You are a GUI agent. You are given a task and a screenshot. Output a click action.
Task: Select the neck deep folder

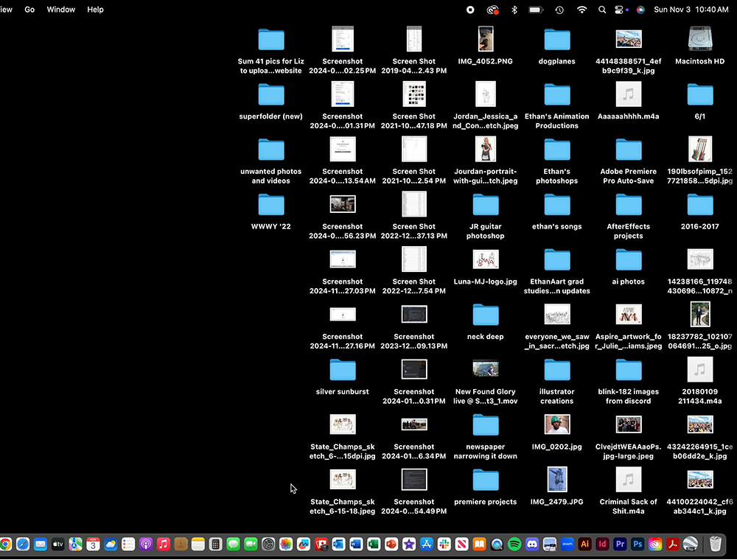tap(486, 315)
